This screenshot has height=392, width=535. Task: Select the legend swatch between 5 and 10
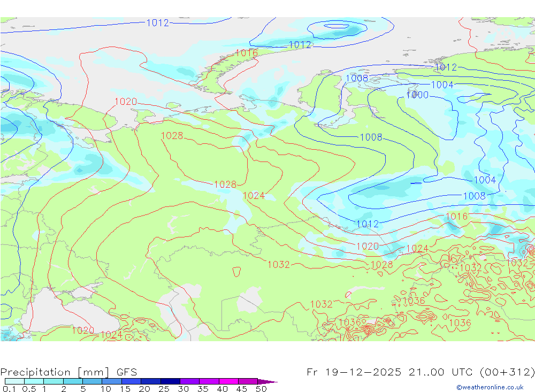click(x=93, y=381)
